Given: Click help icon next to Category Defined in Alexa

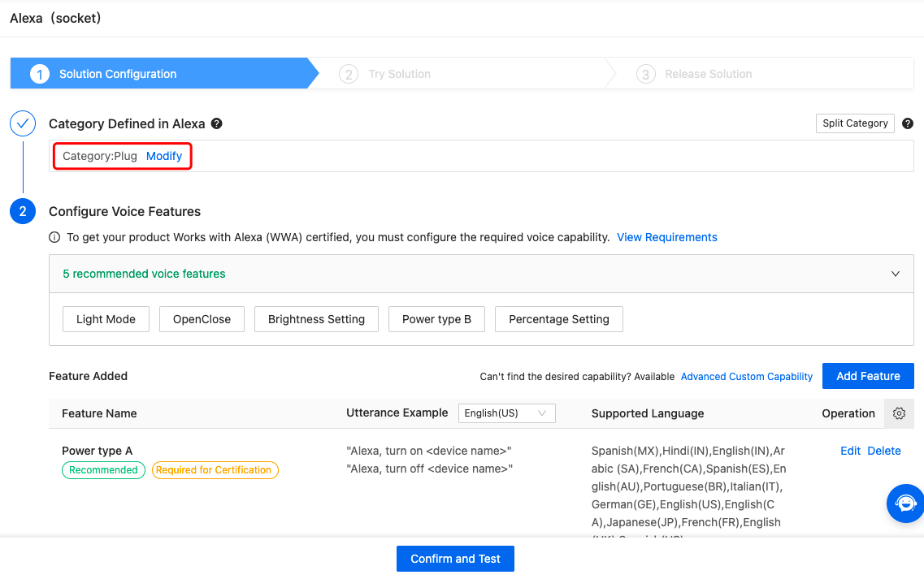Looking at the screenshot, I should [217, 123].
